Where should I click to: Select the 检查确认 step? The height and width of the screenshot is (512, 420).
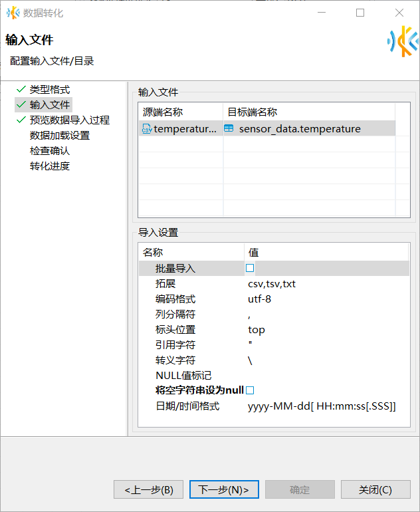pyautogui.click(x=49, y=151)
